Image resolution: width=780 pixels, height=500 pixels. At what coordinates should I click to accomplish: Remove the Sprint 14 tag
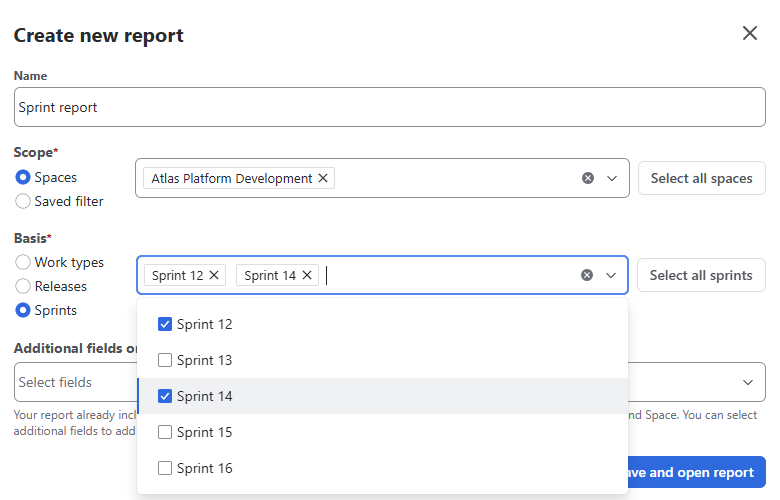click(307, 275)
